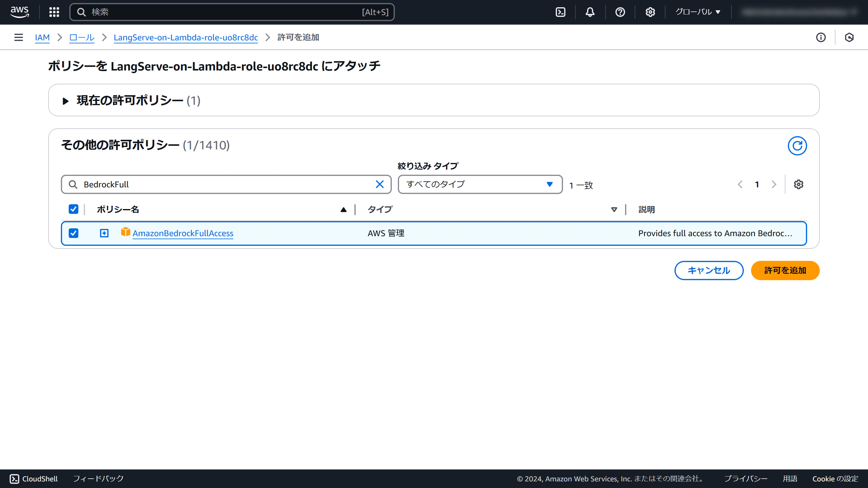The height and width of the screenshot is (488, 868).
Task: Launch CloudShell from the top bar icon
Action: coord(560,12)
